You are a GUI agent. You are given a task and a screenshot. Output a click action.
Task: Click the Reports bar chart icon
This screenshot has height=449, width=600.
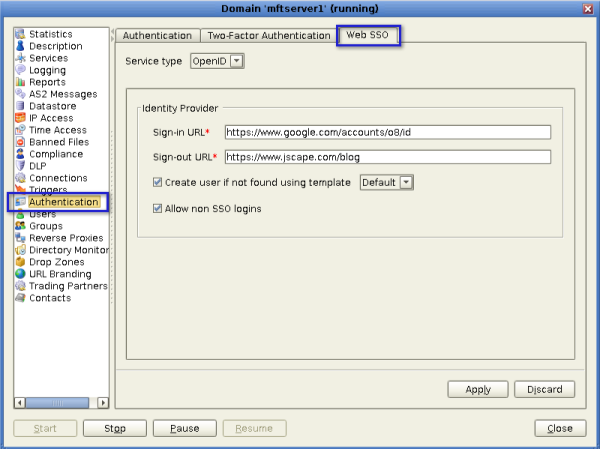tap(20, 82)
